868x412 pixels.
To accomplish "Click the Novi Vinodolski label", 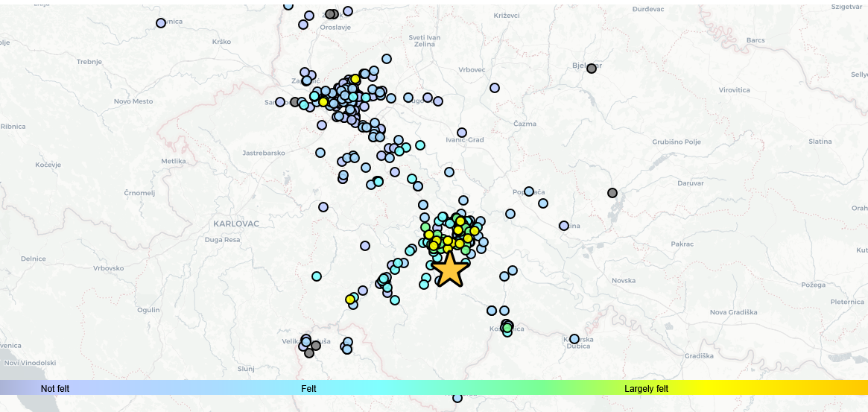I will [x=30, y=364].
